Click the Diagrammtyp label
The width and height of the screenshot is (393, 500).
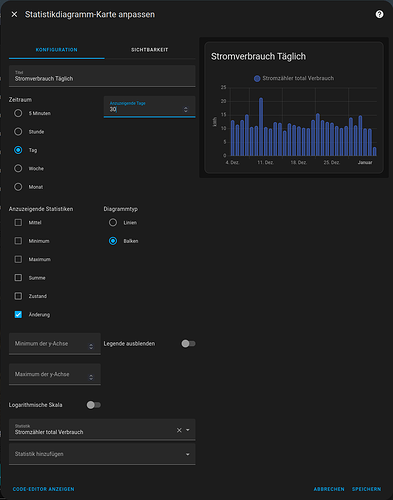tap(121, 209)
